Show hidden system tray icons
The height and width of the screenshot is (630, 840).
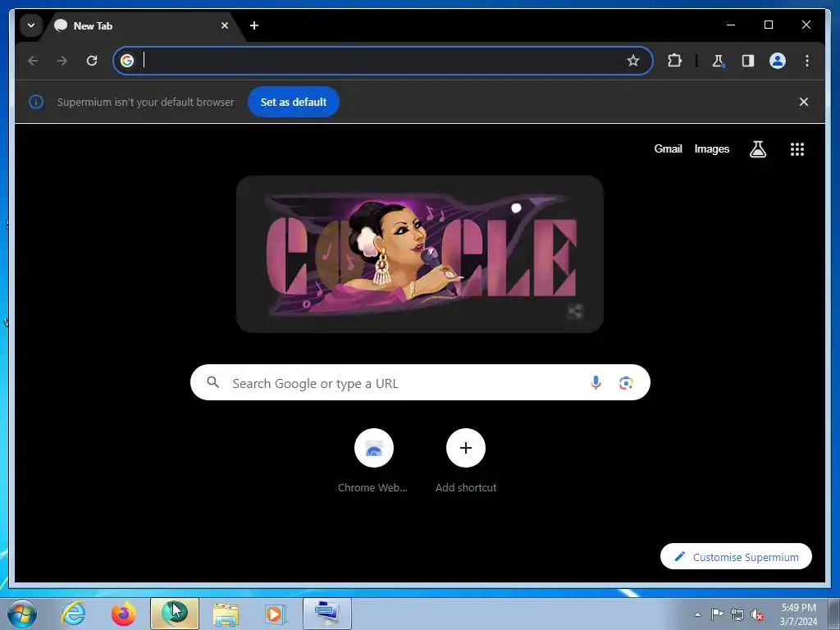pyautogui.click(x=697, y=614)
